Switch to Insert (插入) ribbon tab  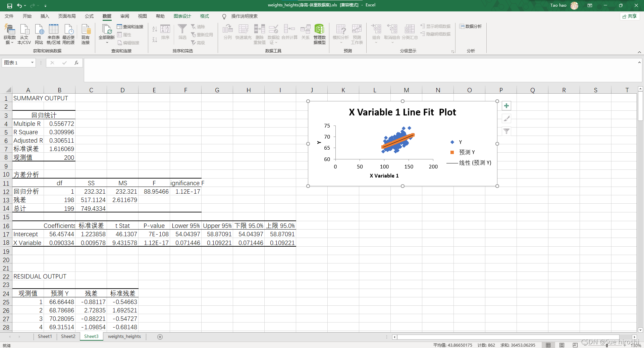click(x=45, y=16)
